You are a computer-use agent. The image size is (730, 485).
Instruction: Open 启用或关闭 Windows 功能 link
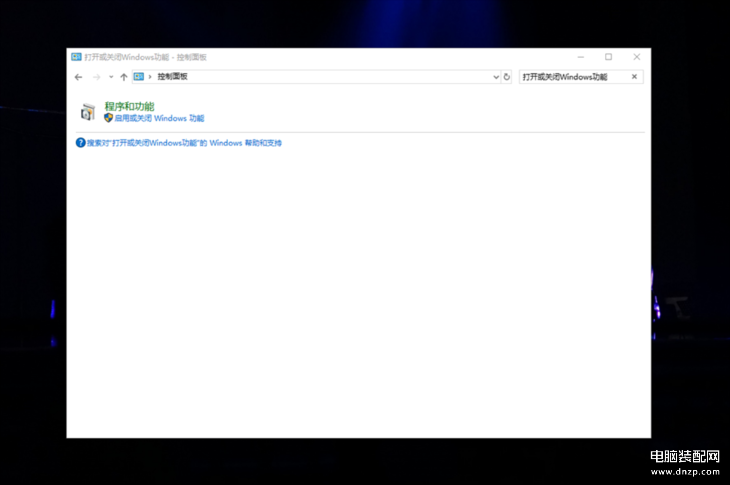click(x=159, y=118)
